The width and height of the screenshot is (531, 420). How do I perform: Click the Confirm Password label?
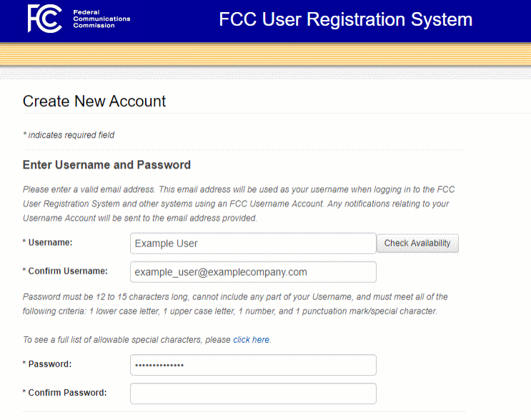(x=67, y=393)
